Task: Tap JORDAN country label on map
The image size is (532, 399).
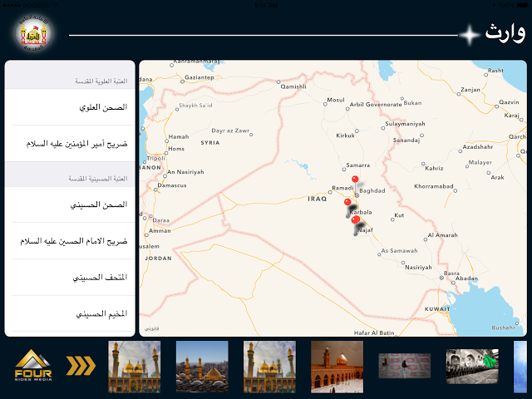Action: tap(158, 259)
